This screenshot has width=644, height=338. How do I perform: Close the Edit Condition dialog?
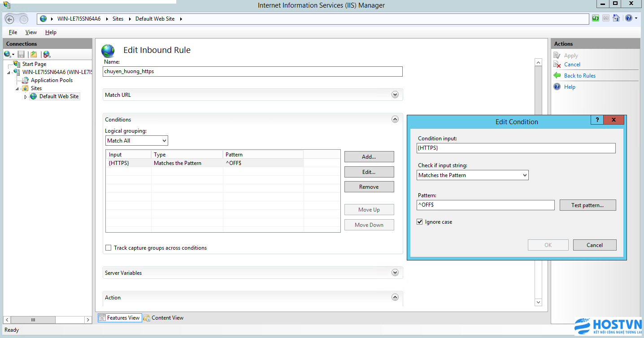614,120
